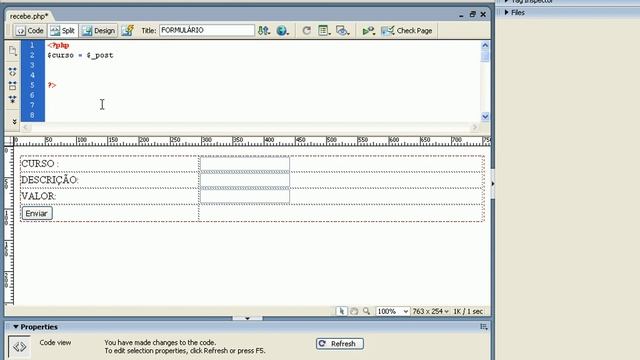This screenshot has width=640, height=360.
Task: Click the Title field containing FORMULÁRIO
Action: click(x=207, y=30)
